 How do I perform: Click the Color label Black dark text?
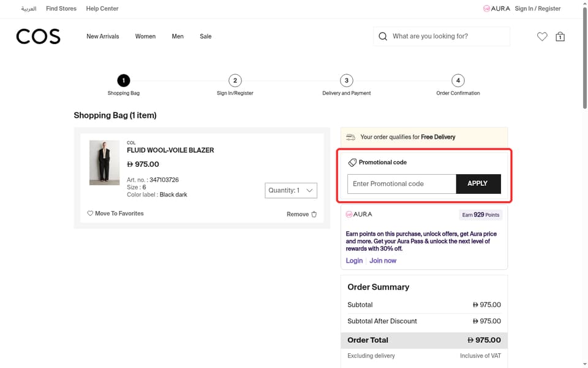157,194
